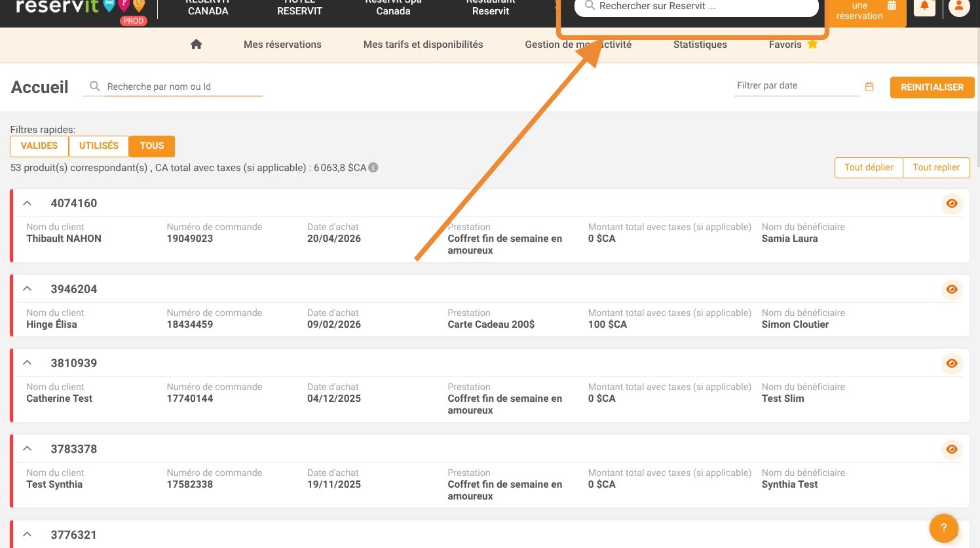Viewport: 980px width, 548px height.
Task: Expand all entries with Tout déplier
Action: [869, 168]
